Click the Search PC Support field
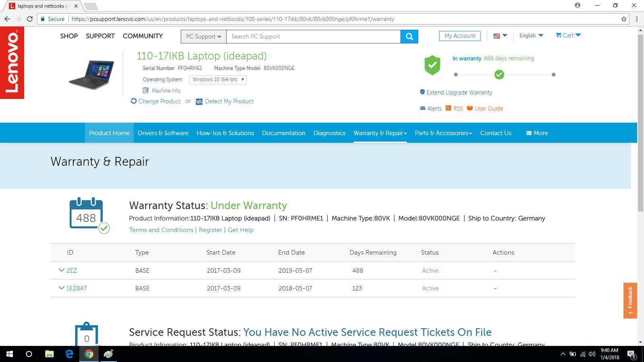This screenshot has width=644, height=362. [313, 37]
